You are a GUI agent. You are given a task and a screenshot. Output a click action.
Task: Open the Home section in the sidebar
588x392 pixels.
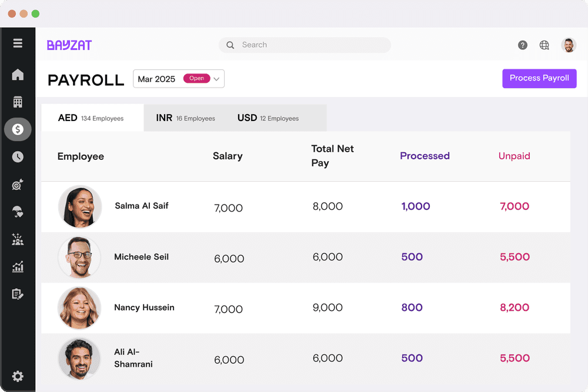pos(18,75)
